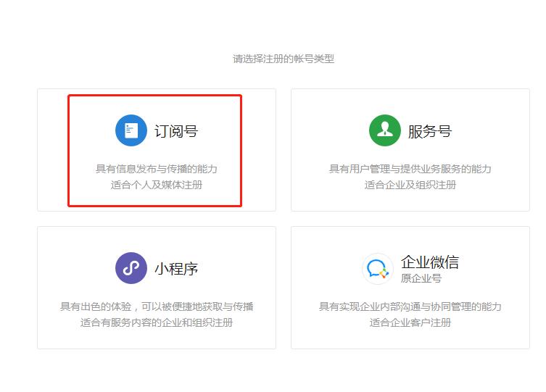
Task: Click text 具有出色的体验，可以被便捷地获取与传播
Action: tap(157, 306)
